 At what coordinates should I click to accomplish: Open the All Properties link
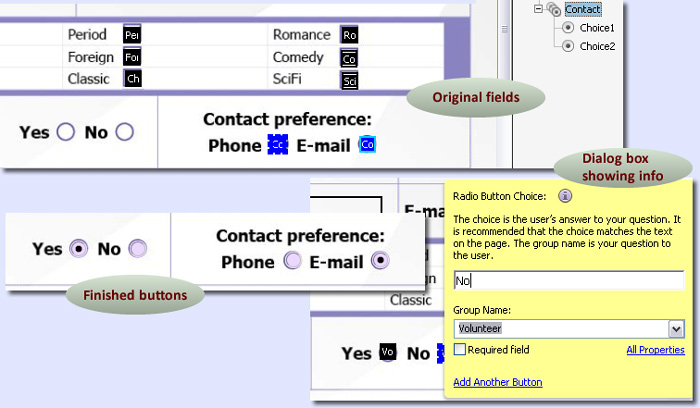coord(655,350)
